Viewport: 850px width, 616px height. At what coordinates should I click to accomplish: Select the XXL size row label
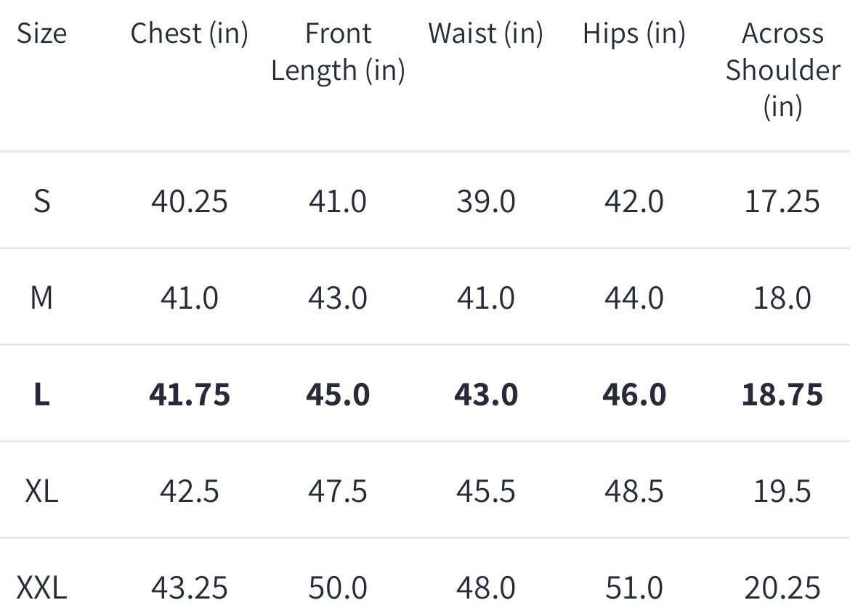click(x=41, y=588)
